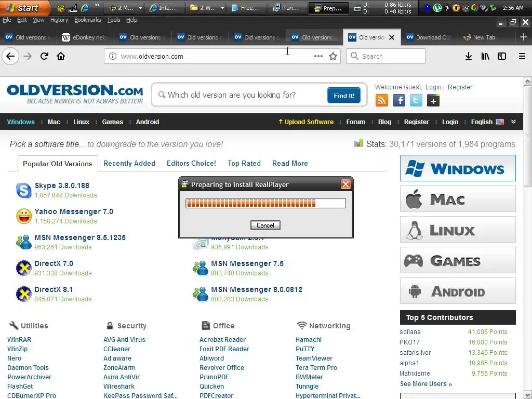The height and width of the screenshot is (399, 532).
Task: Open the RSS feed orange icon
Action: click(x=382, y=100)
